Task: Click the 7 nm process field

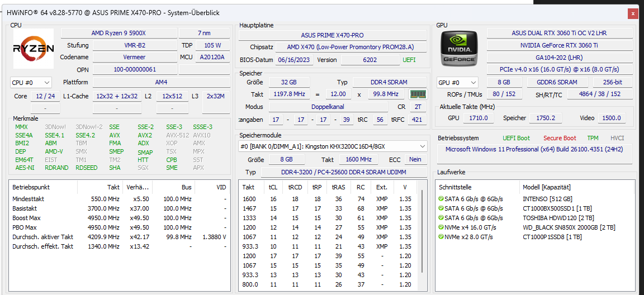Action: pos(205,33)
